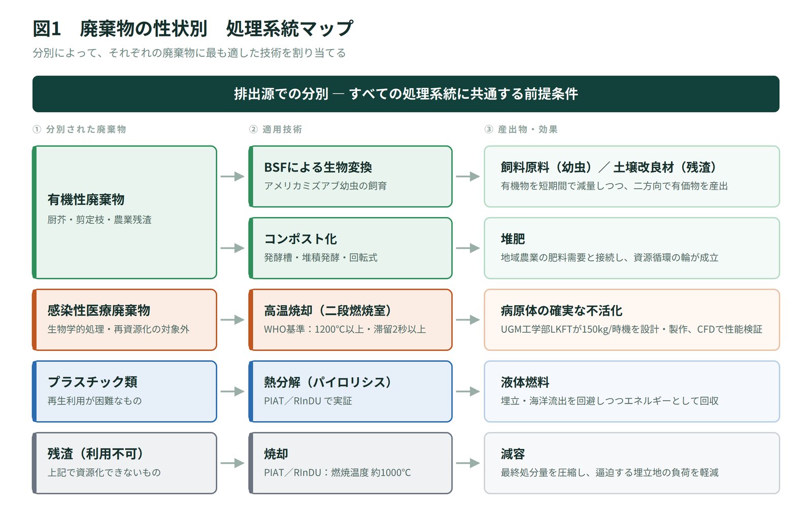This screenshot has height=526, width=812.
Task: Select the 感染性医療廃棄物 card
Action: [x=124, y=320]
